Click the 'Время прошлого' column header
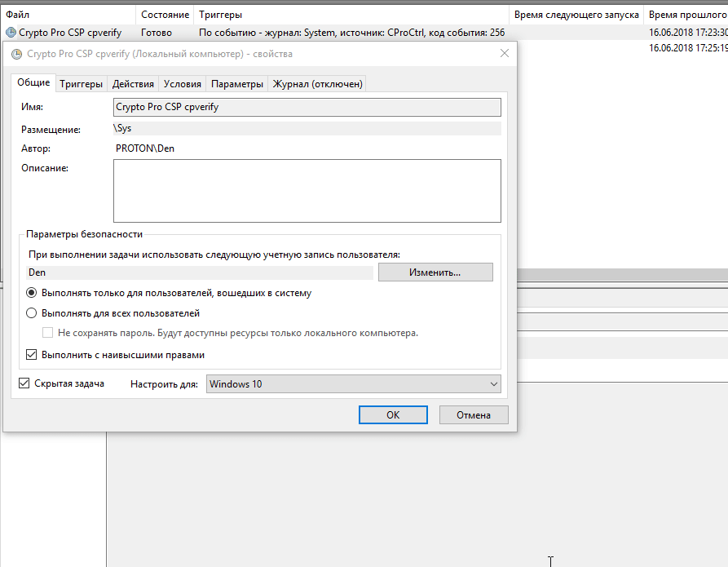The width and height of the screenshot is (728, 567). (x=688, y=15)
